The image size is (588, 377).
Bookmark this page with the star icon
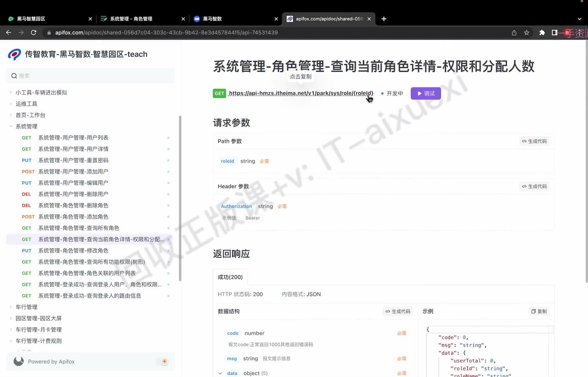(527, 33)
